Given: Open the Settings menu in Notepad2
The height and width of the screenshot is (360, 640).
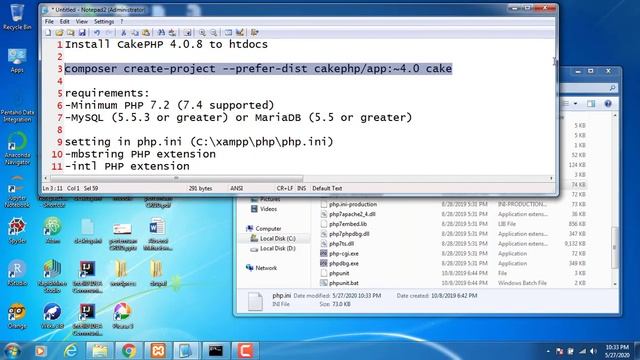Looking at the screenshot, I should click(x=104, y=22).
